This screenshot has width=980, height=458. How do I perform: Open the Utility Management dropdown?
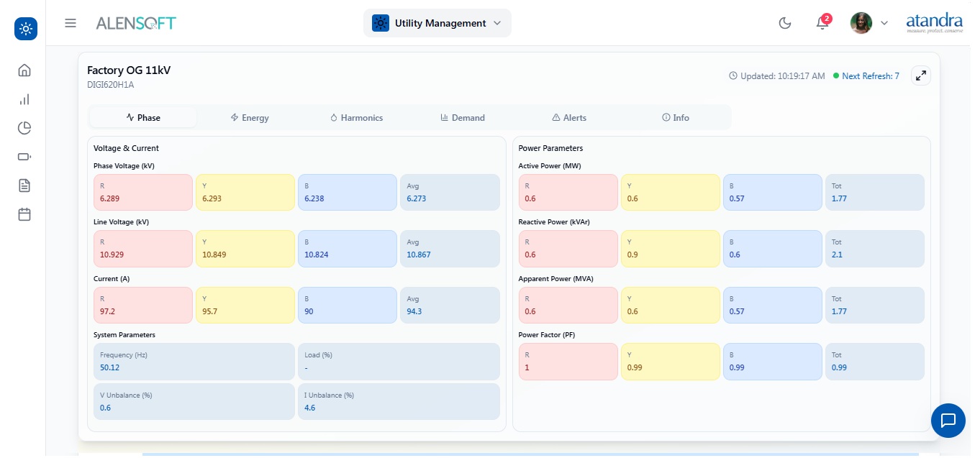[x=437, y=23]
